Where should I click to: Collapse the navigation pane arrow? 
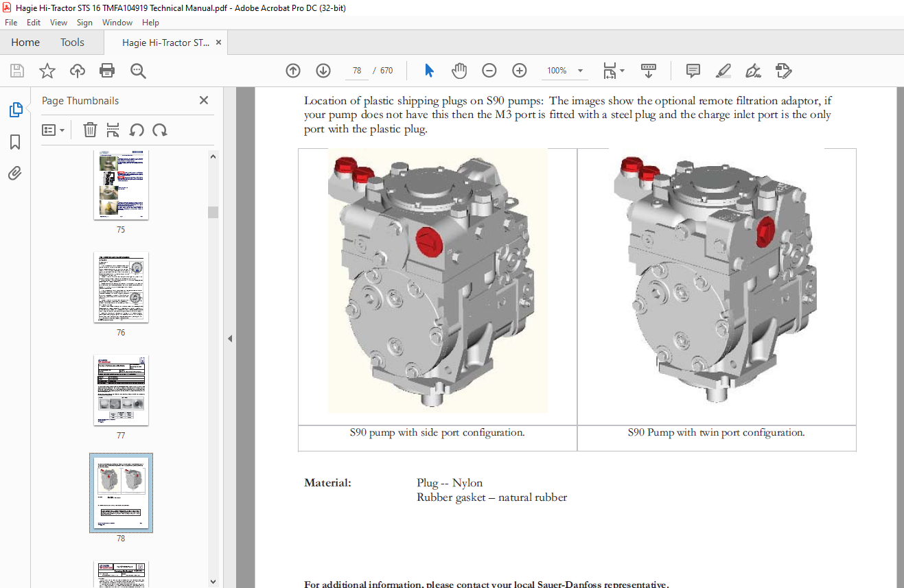pyautogui.click(x=230, y=338)
